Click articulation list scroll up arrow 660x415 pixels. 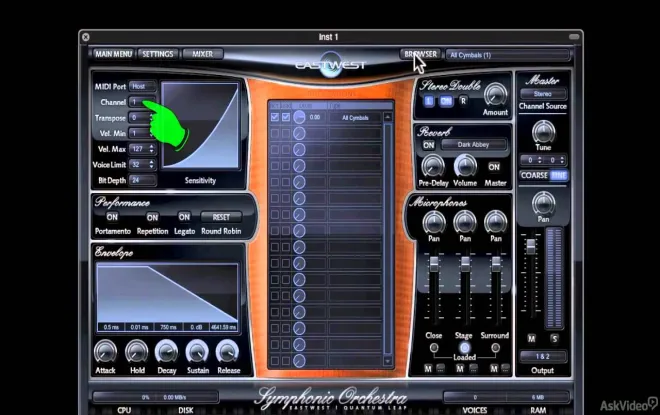click(x=388, y=117)
